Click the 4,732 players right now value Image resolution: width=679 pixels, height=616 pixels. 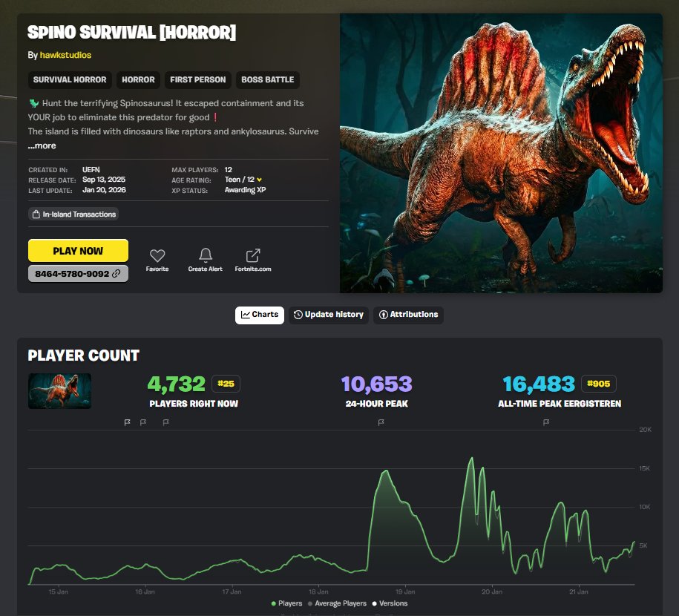(177, 384)
